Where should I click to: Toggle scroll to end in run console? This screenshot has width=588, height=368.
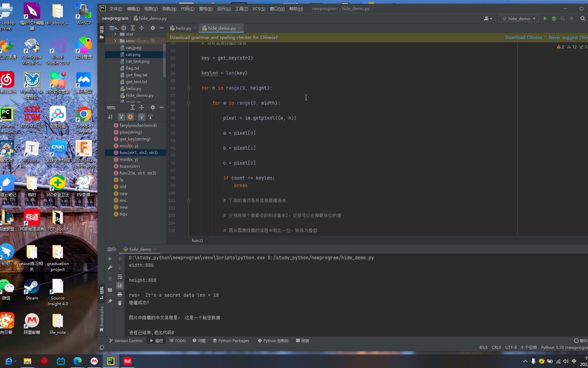click(120, 286)
